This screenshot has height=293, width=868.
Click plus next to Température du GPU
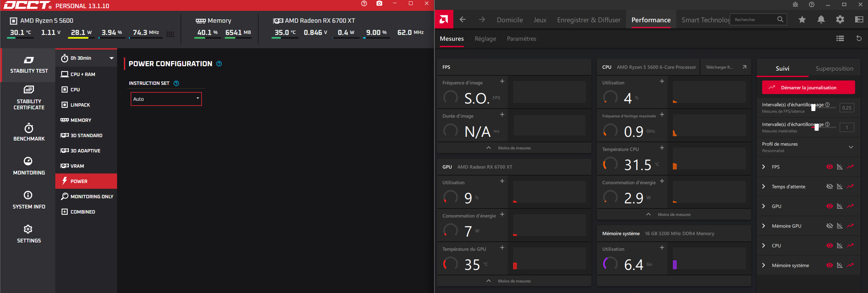click(x=502, y=248)
